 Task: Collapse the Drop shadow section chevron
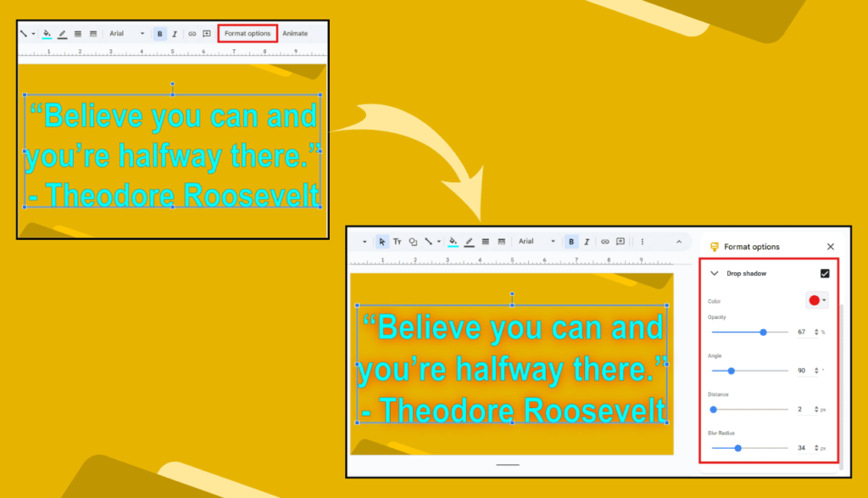coord(714,274)
